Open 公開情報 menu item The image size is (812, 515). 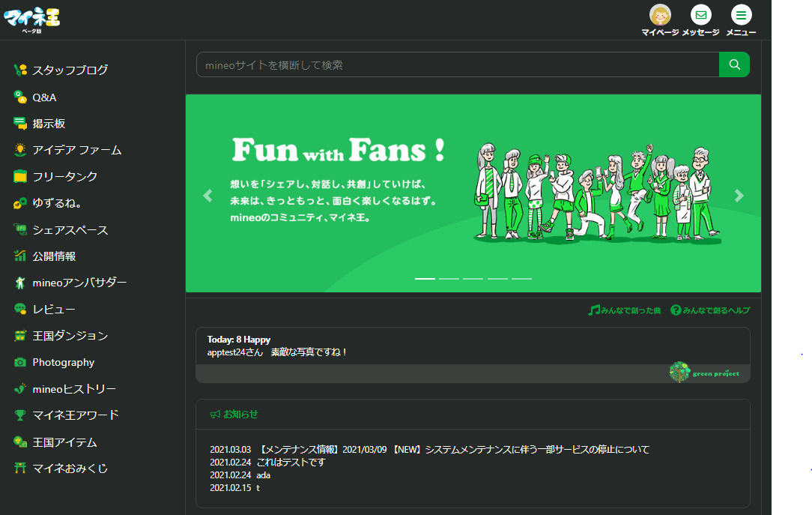54,256
